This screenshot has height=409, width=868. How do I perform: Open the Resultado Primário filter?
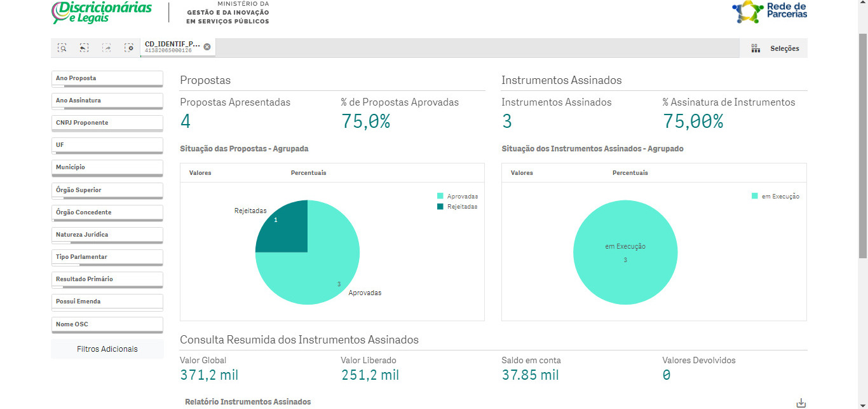[x=107, y=280]
